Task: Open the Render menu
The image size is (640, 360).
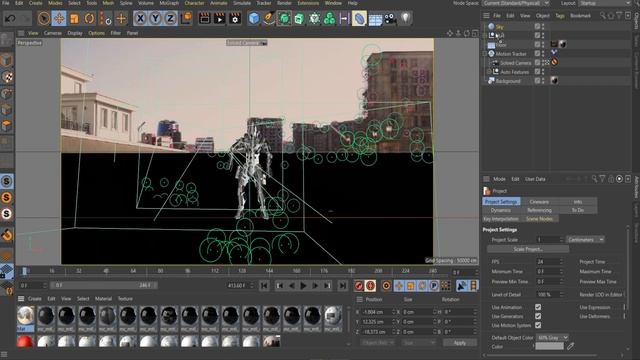Action: click(x=284, y=3)
